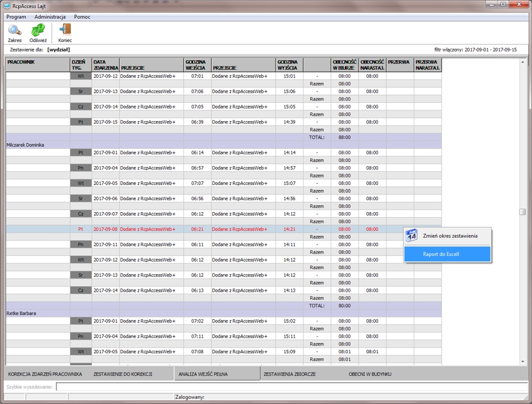Click the Zakres magnifier toolbar icon
The height and width of the screenshot is (404, 532).
(14, 29)
